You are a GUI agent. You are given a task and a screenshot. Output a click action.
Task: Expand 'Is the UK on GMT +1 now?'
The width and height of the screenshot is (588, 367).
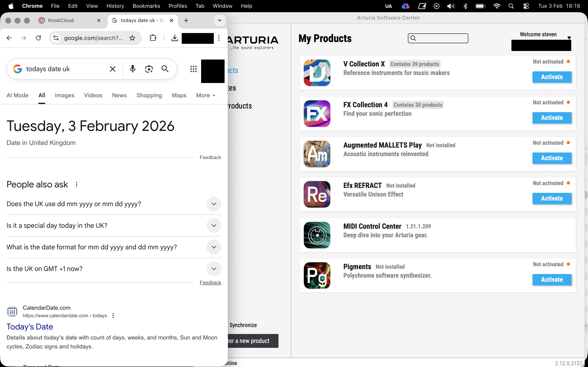point(214,269)
